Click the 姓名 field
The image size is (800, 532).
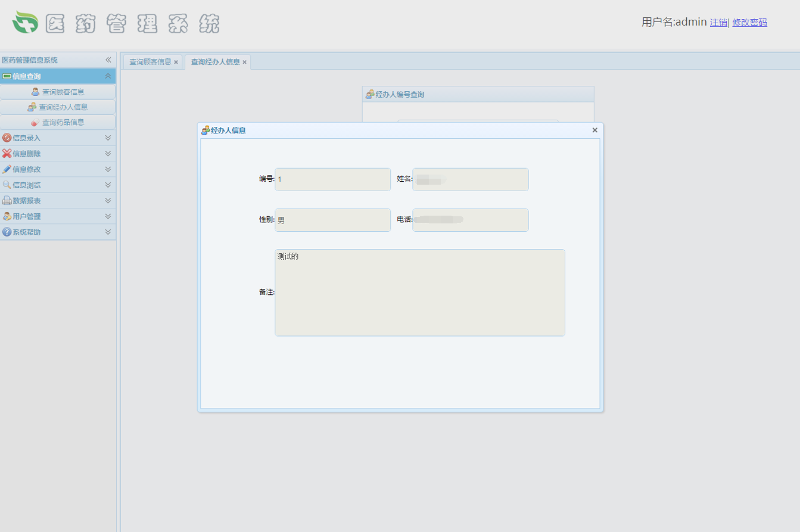[471, 179]
